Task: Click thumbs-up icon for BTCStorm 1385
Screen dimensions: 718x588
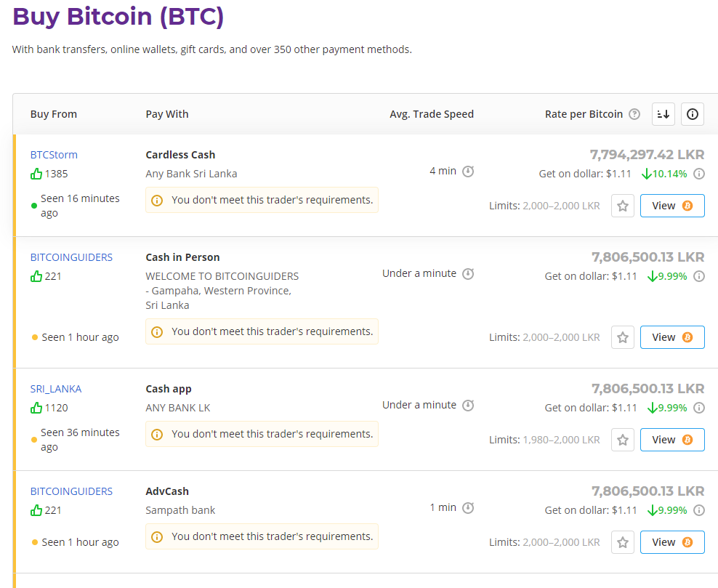Action: pyautogui.click(x=36, y=174)
